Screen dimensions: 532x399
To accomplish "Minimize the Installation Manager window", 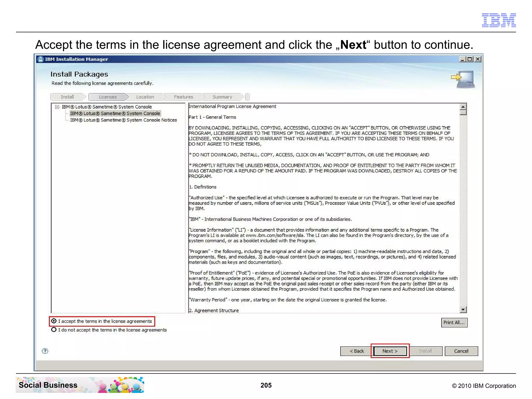I will click(x=462, y=59).
